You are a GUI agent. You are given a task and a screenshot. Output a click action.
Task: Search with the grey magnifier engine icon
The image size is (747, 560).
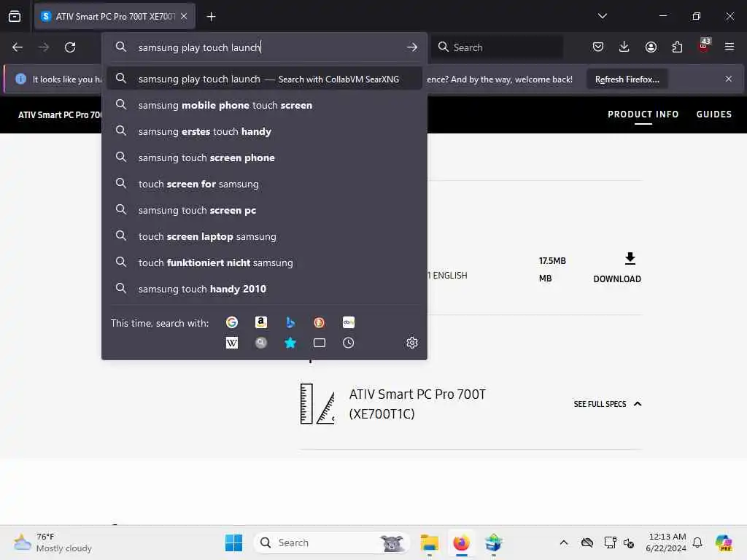[260, 343]
